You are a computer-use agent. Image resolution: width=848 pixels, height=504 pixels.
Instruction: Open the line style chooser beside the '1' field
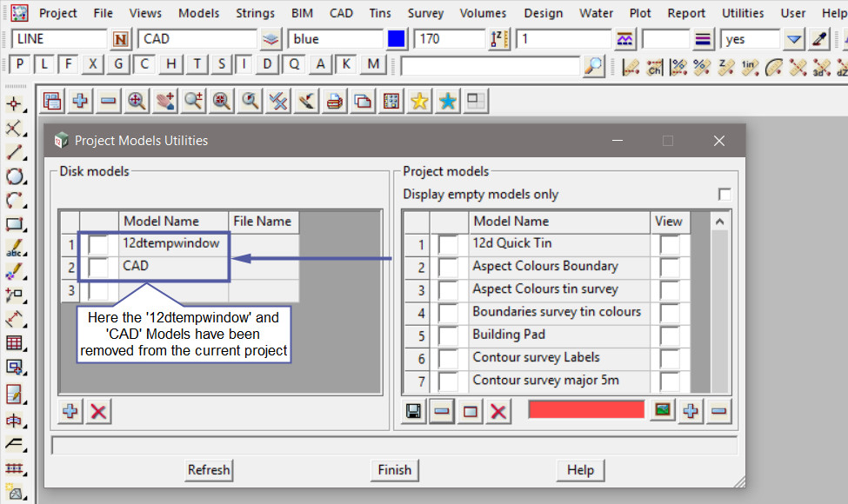pos(624,39)
